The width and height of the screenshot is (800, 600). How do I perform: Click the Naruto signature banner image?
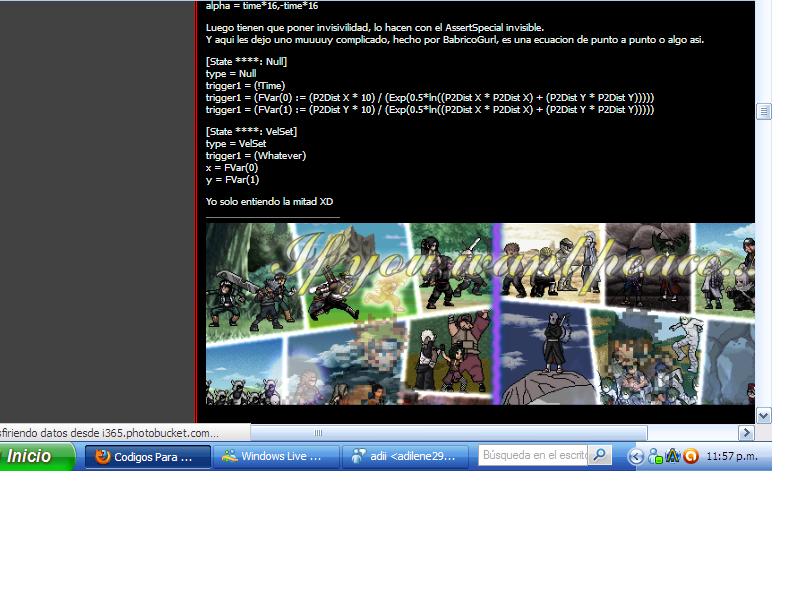[480, 314]
